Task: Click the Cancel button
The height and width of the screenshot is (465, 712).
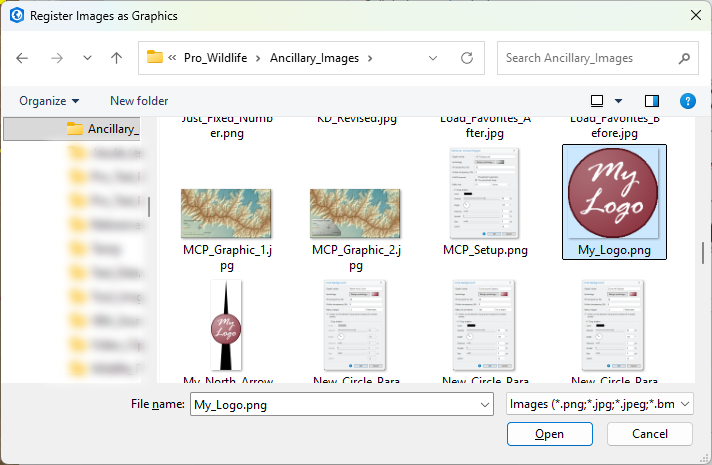Action: [x=649, y=434]
